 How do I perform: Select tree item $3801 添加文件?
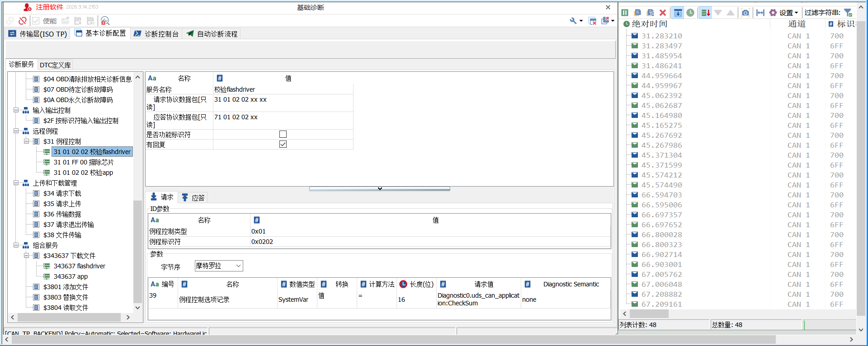tap(66, 287)
